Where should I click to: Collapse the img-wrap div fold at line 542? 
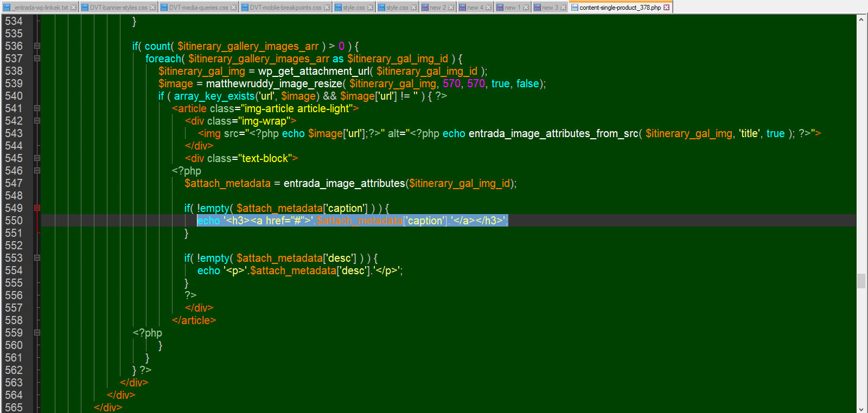coord(37,121)
